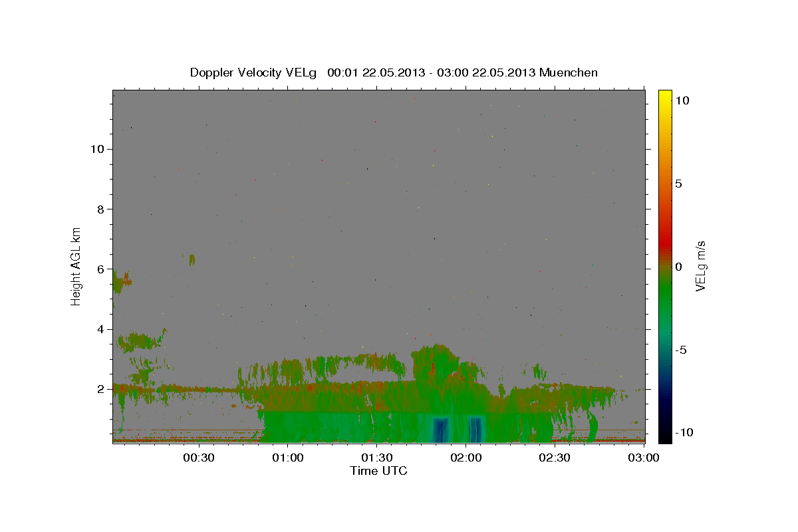
Task: Click the height tick label '8'
Action: [102, 209]
